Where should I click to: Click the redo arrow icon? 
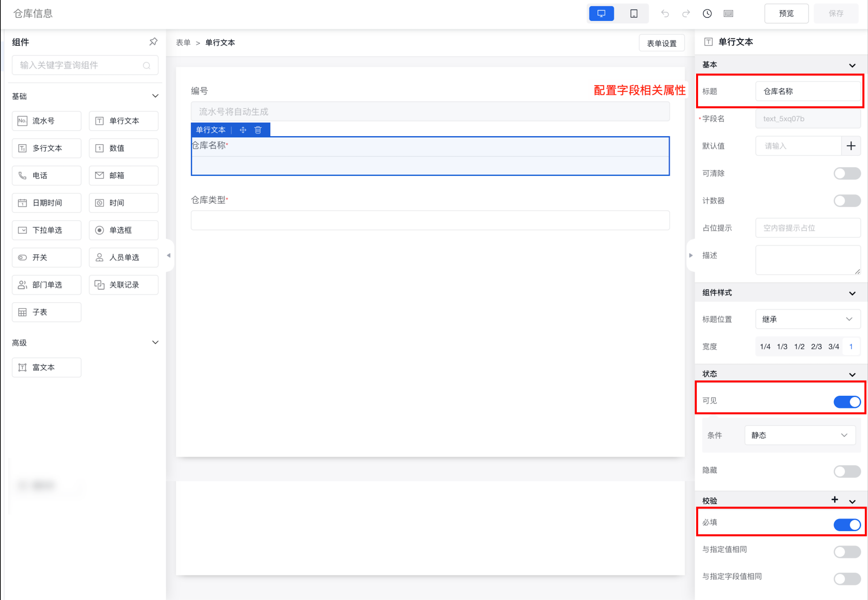[686, 13]
